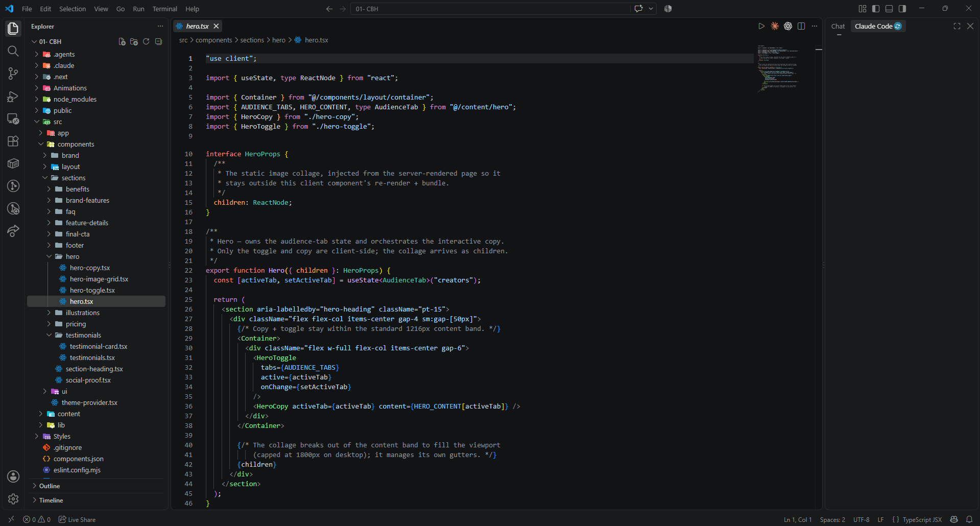
Task: Click the sections breadcrumb
Action: (252, 40)
